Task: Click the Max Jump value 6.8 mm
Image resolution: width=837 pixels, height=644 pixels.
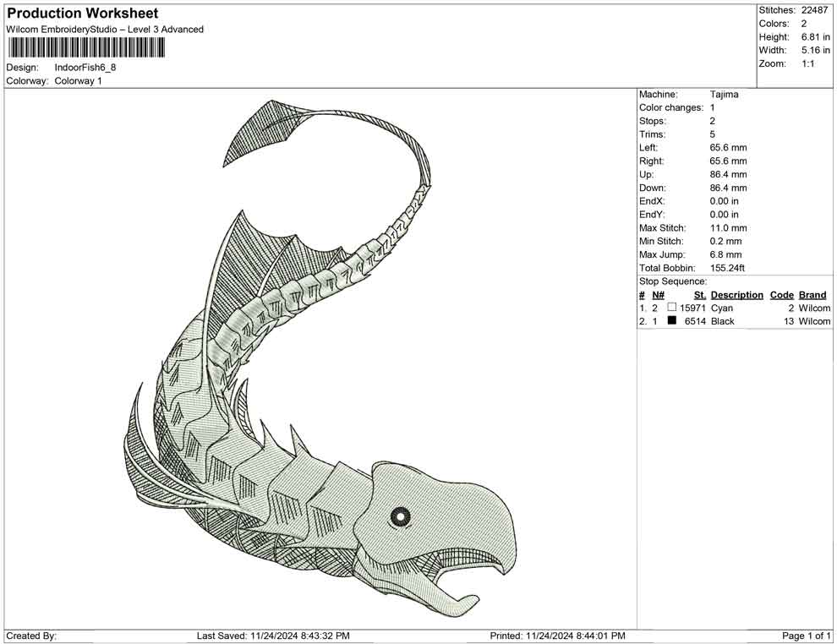Action: pyautogui.click(x=726, y=254)
